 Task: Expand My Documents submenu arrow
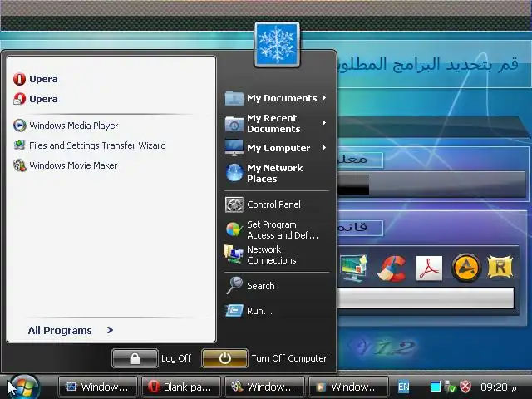tap(324, 98)
